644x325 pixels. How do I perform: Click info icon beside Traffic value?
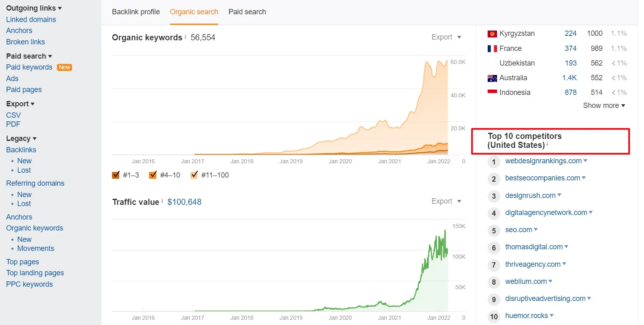162,201
